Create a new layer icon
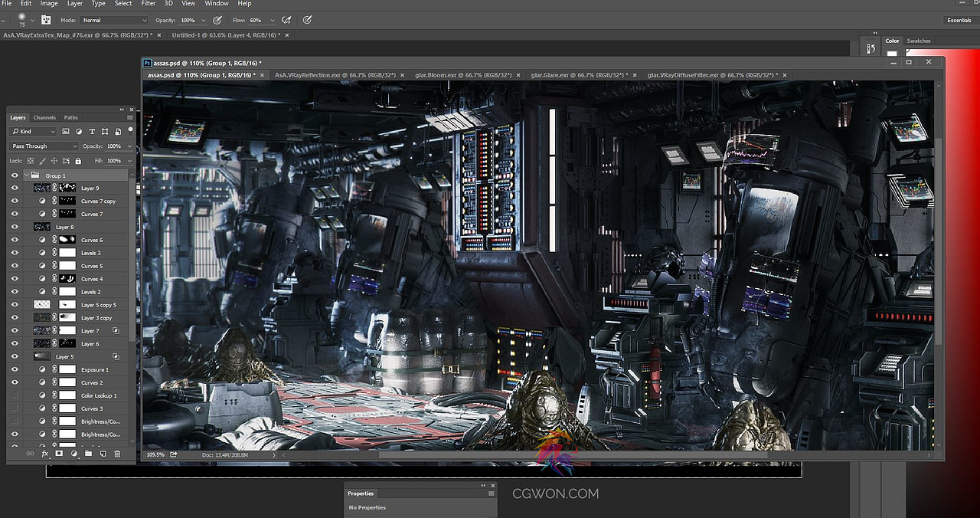 tap(103, 454)
